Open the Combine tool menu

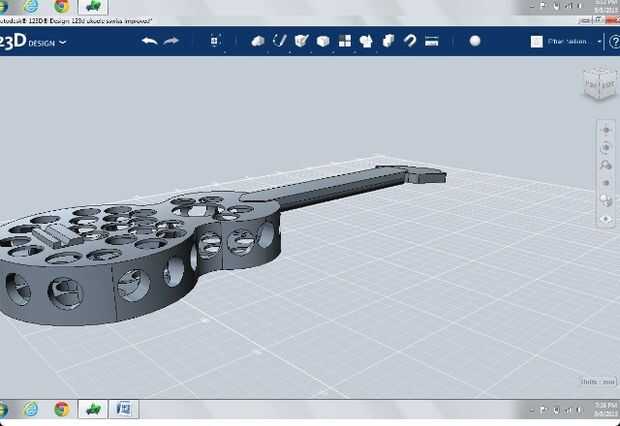388,41
